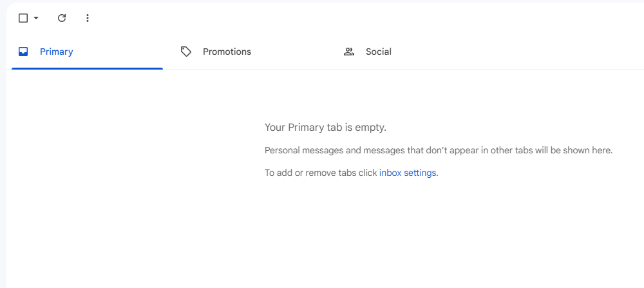644x288 pixels.
Task: Tick the select-all messages checkbox
Action: coord(23,18)
